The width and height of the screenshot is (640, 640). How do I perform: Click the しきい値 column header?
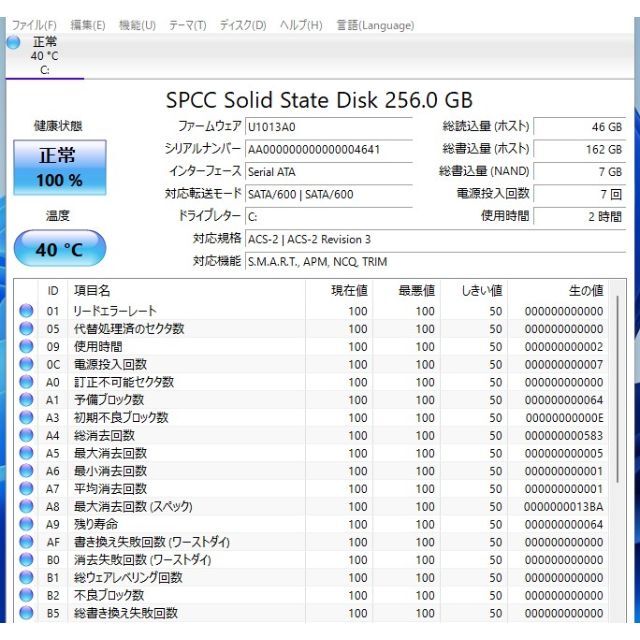coord(482,291)
